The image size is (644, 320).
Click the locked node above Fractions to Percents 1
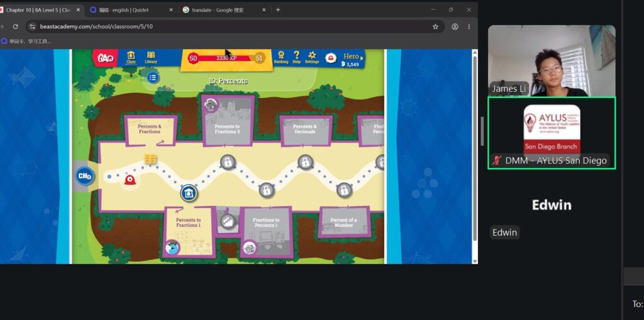point(267,190)
